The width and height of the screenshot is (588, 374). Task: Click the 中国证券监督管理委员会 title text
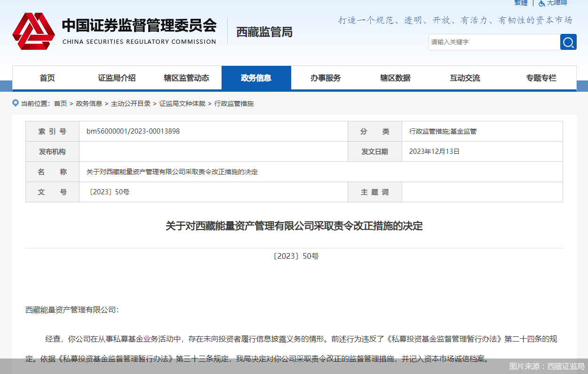[139, 25]
